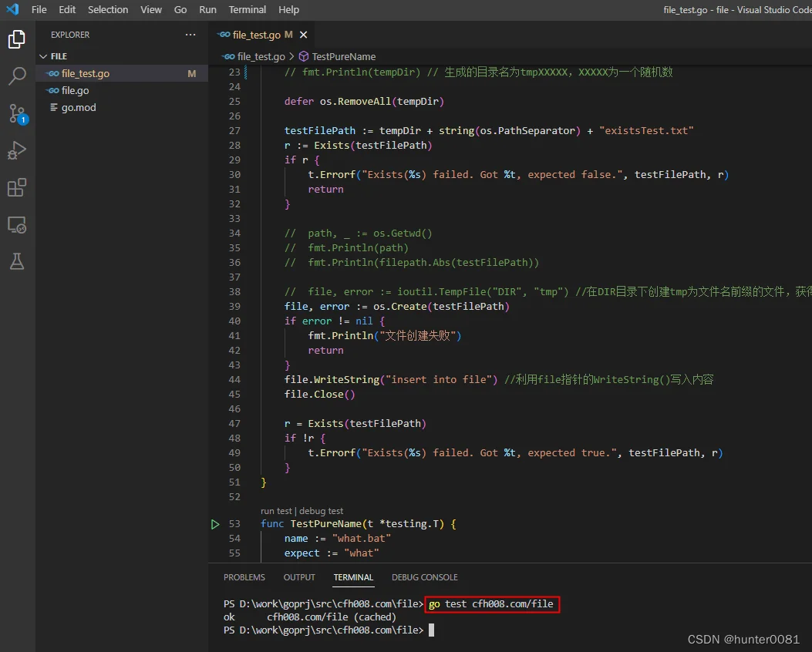
Task: Open the Run menu
Action: tap(207, 9)
